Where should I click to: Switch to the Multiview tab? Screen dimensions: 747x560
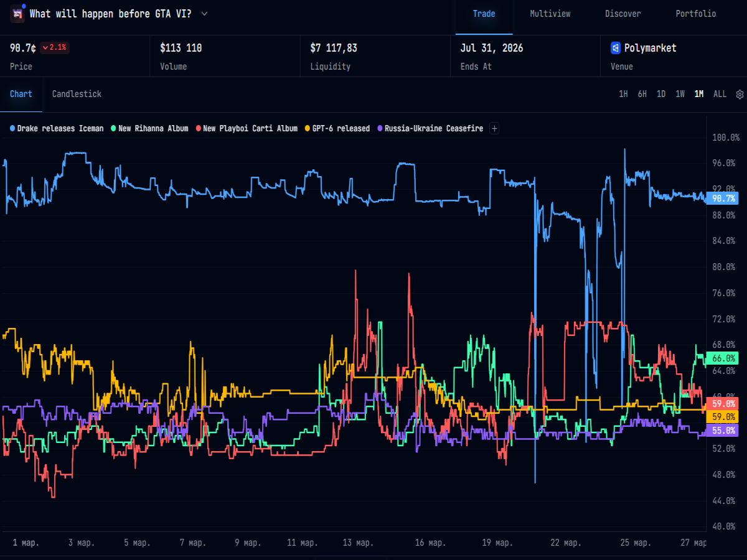coord(550,14)
